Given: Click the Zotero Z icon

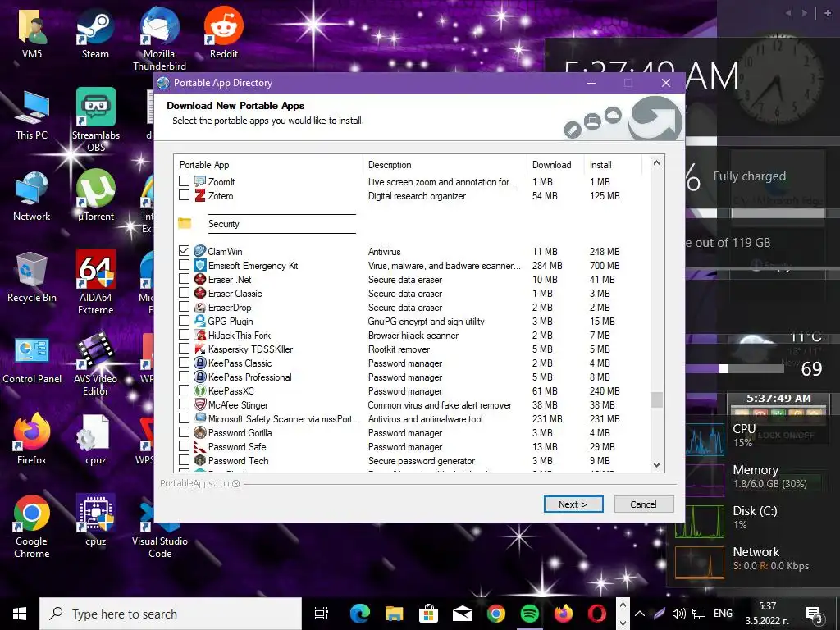Looking at the screenshot, I should point(200,195).
